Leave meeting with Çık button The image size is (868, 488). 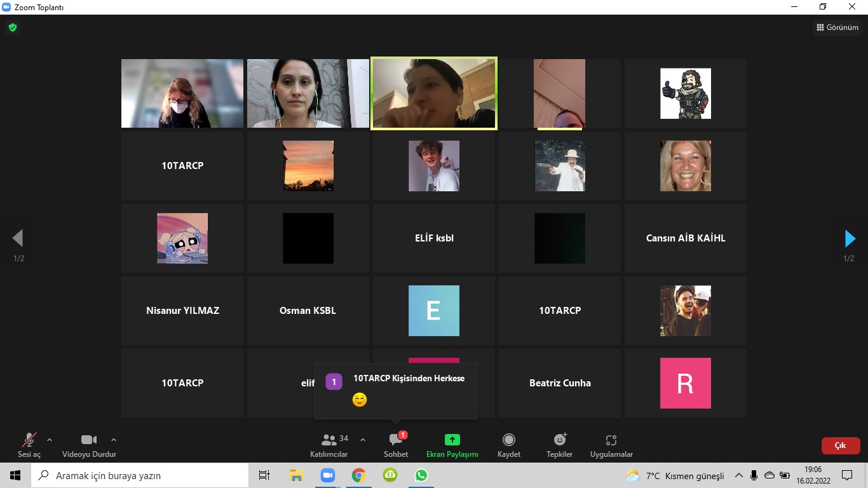pos(841,445)
